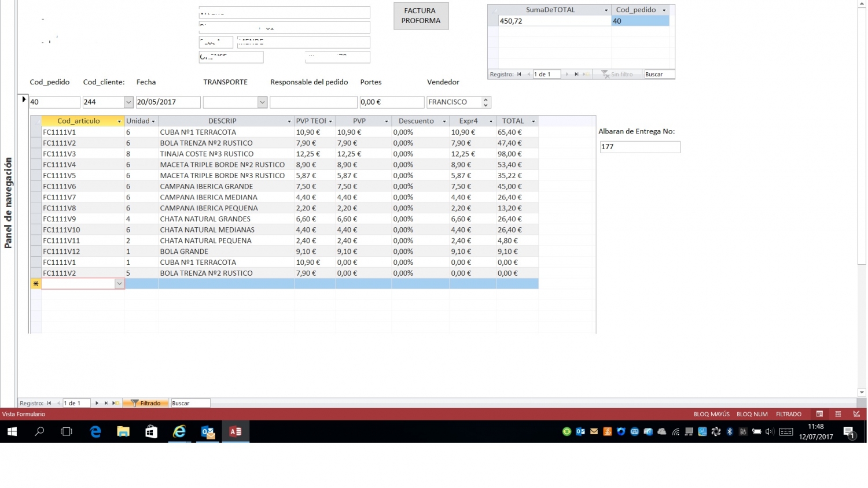
Task: Go to first record in main form navigator
Action: (x=49, y=403)
